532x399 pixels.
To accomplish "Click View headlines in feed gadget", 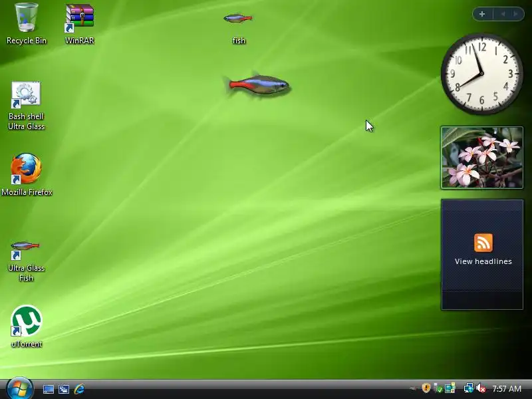I will click(483, 261).
